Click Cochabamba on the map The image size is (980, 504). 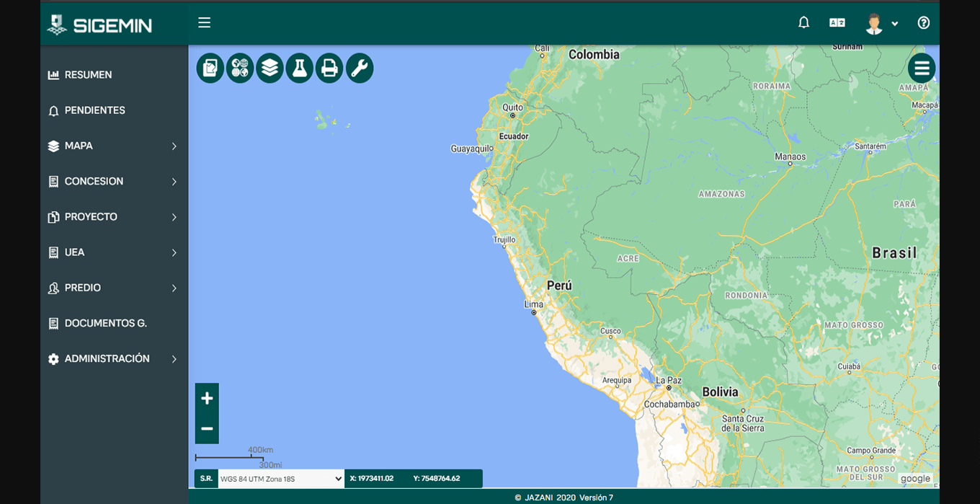point(670,404)
